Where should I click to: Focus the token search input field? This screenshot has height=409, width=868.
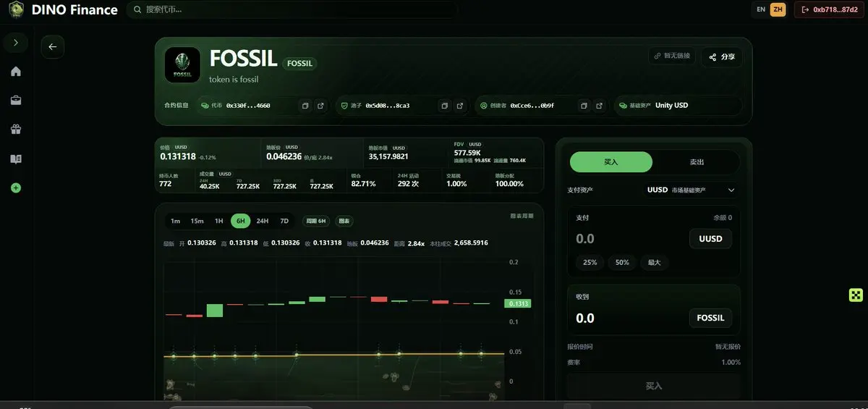coord(292,9)
